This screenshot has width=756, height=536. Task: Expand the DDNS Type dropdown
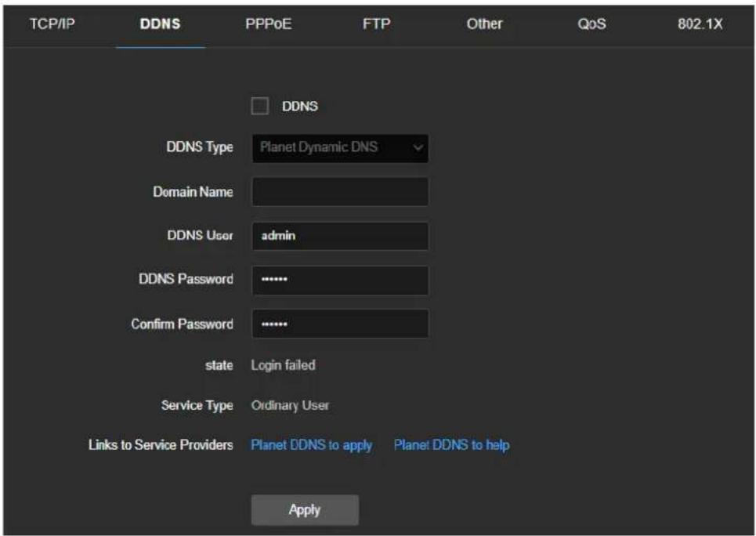pyautogui.click(x=340, y=147)
